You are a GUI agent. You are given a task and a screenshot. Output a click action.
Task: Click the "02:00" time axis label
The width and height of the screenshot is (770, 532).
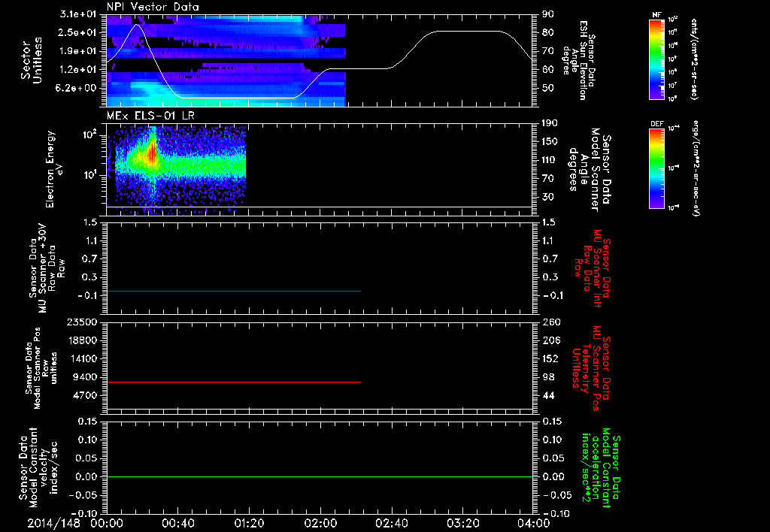[x=320, y=523]
